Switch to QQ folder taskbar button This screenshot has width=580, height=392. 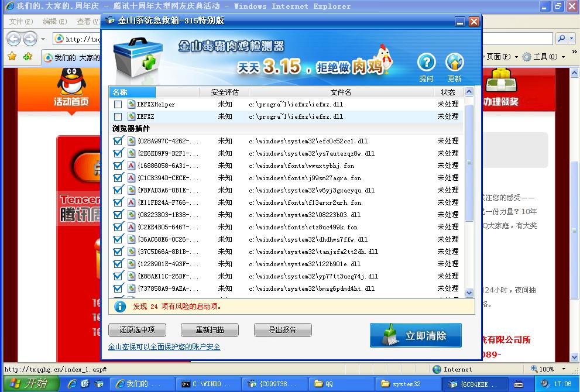click(341, 384)
